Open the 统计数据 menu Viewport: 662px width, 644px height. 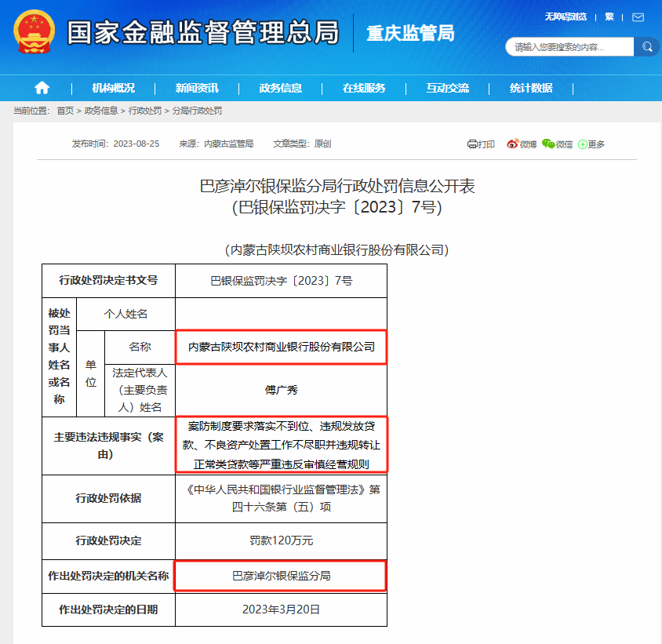[x=531, y=88]
